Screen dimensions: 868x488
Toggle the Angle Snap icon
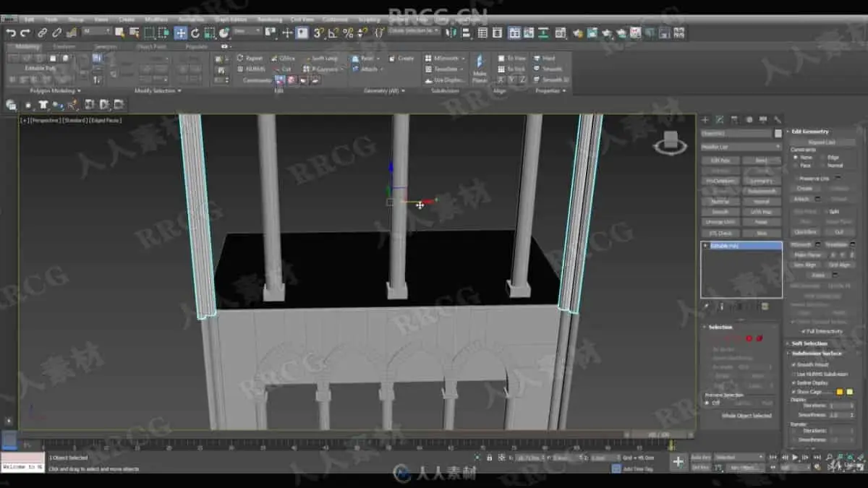click(x=333, y=33)
